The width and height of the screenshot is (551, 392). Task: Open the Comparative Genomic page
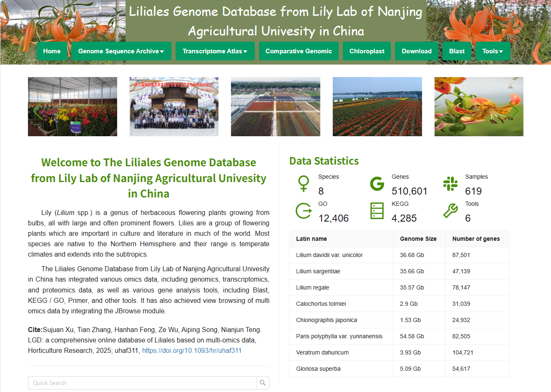coord(299,51)
